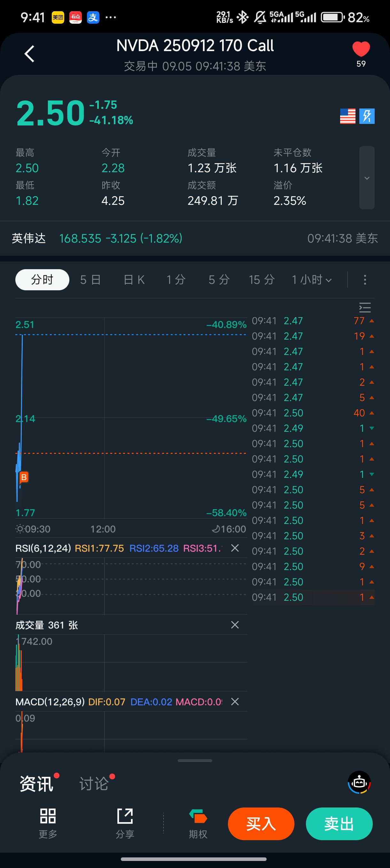Image resolution: width=390 pixels, height=868 pixels.
Task: Open the 1小时 interval dropdown
Action: 312,280
